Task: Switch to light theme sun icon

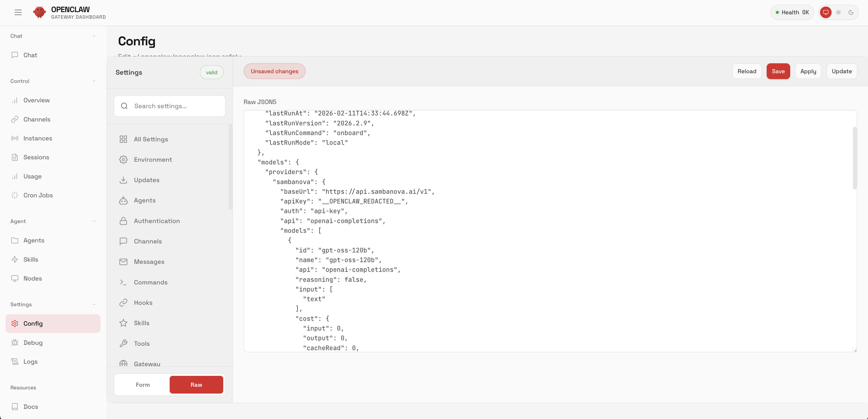Action: [x=838, y=12]
